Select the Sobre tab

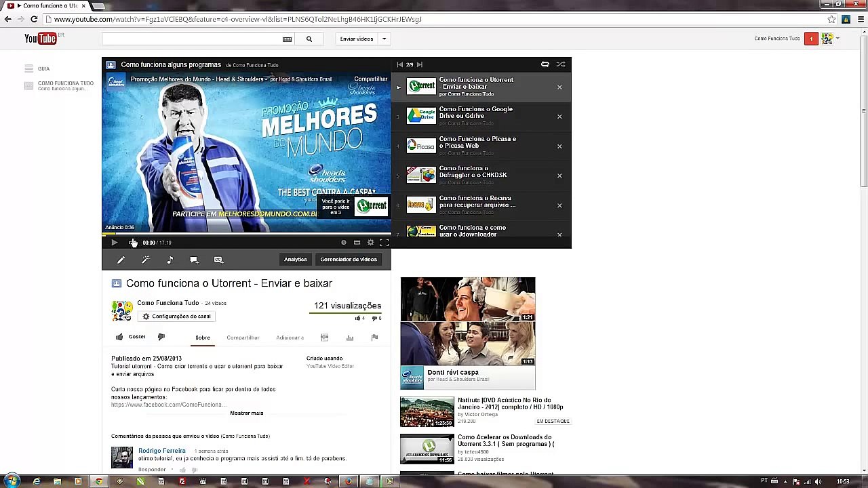[x=203, y=338]
